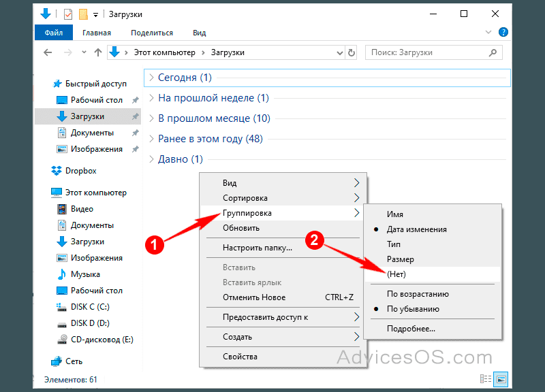The width and height of the screenshot is (545, 392).
Task: Open the address bar history dropdown
Action: (339, 53)
